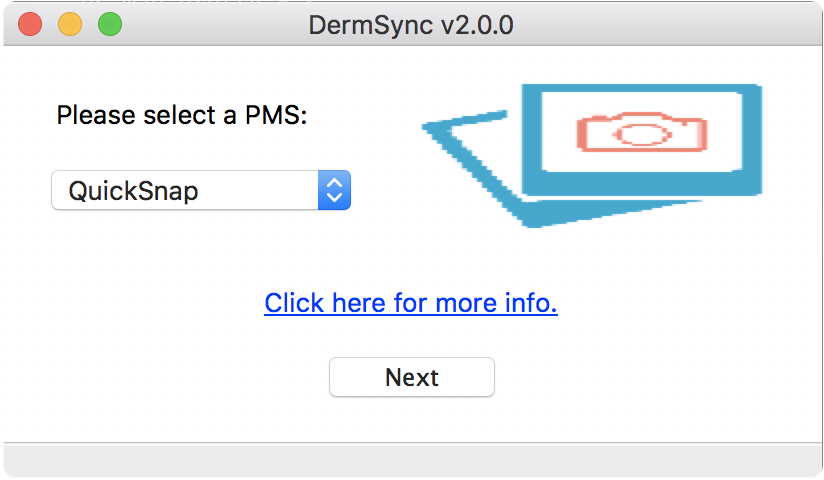Image resolution: width=824 pixels, height=480 pixels.
Task: Open the "Click here for more info." link
Action: click(x=411, y=303)
